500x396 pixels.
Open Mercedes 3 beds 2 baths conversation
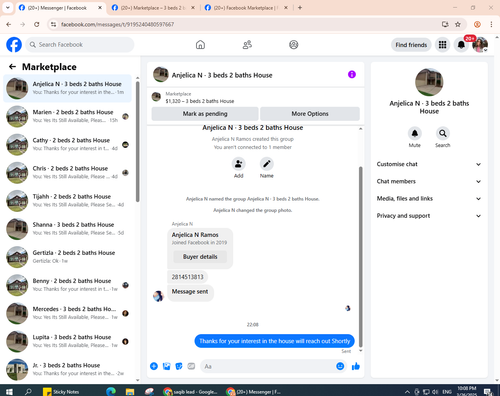pyautogui.click(x=67, y=313)
